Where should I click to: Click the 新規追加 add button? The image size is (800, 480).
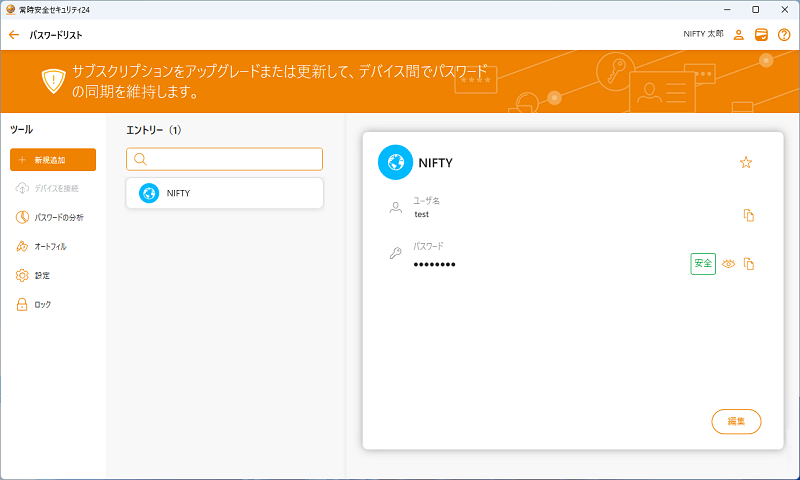(53, 160)
